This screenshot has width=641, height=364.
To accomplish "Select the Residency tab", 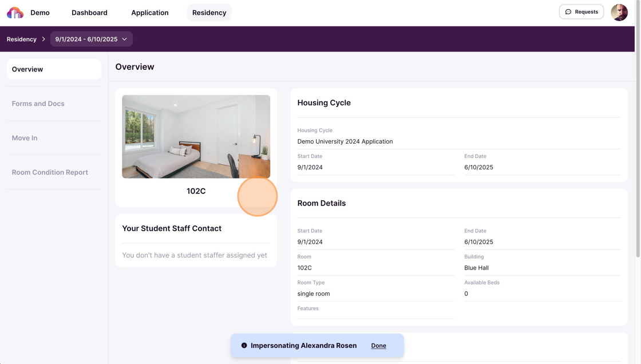I will [x=209, y=12].
